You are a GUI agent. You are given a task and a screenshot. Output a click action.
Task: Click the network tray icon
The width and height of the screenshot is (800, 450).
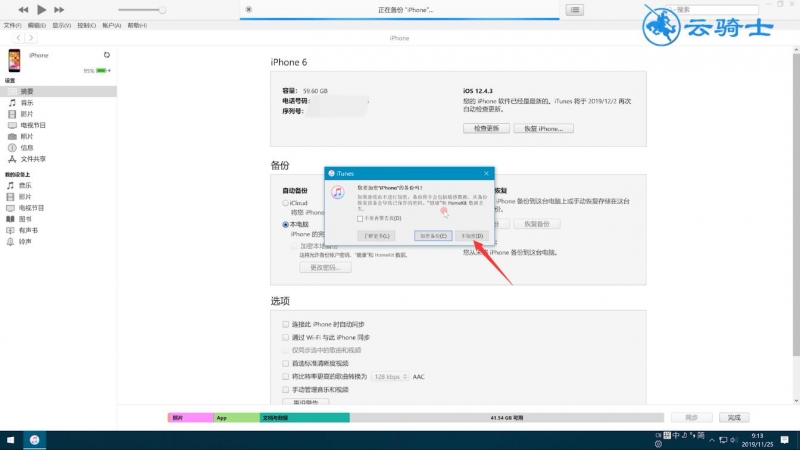(723, 440)
